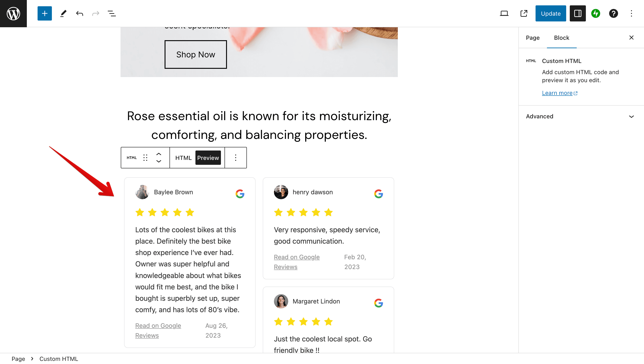The height and width of the screenshot is (364, 644).
Task: Click the redo arrow icon
Action: [96, 13]
